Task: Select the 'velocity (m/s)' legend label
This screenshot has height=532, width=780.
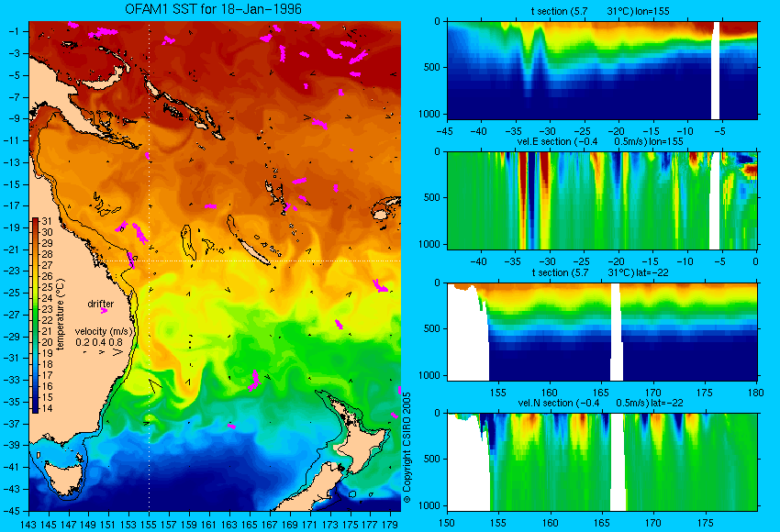Action: pos(105,331)
